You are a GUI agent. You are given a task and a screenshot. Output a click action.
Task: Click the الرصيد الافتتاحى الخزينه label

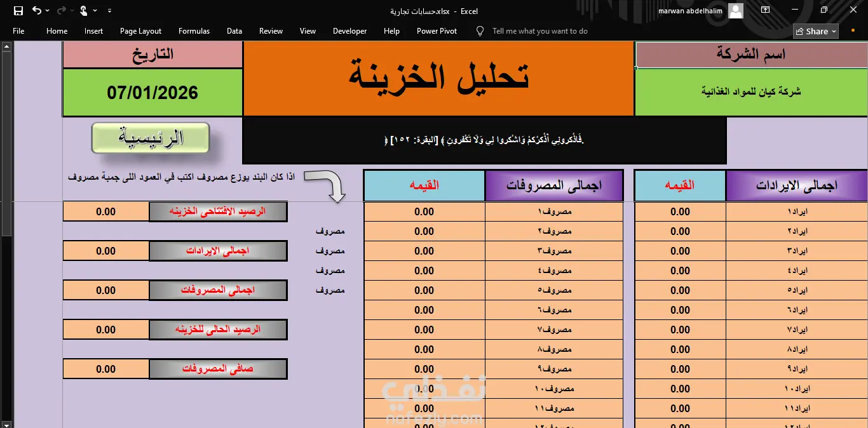218,211
